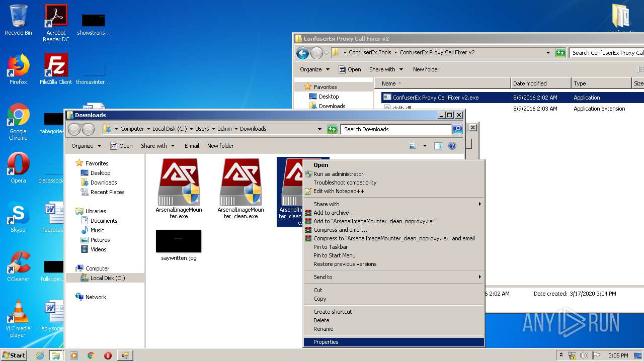Open Skype desktop shortcut

(x=18, y=217)
